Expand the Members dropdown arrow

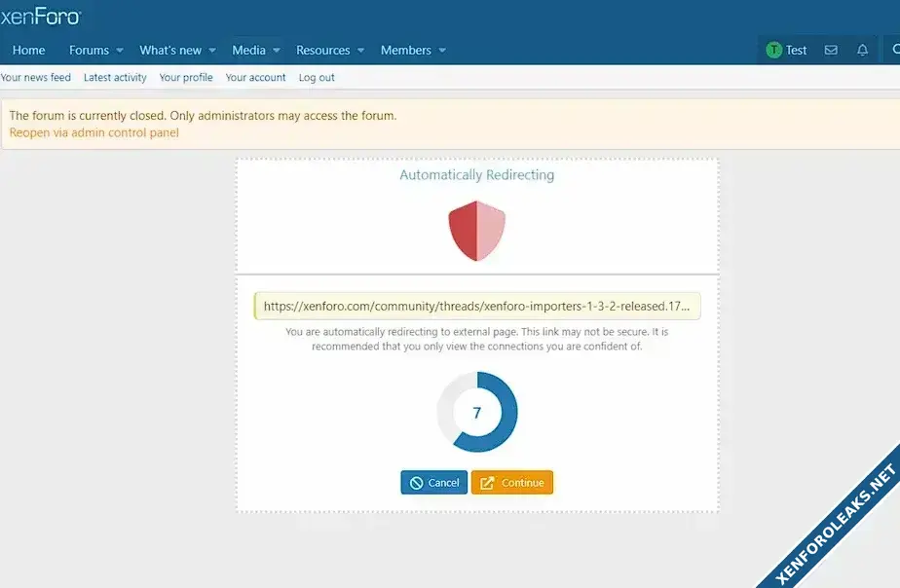[442, 51]
